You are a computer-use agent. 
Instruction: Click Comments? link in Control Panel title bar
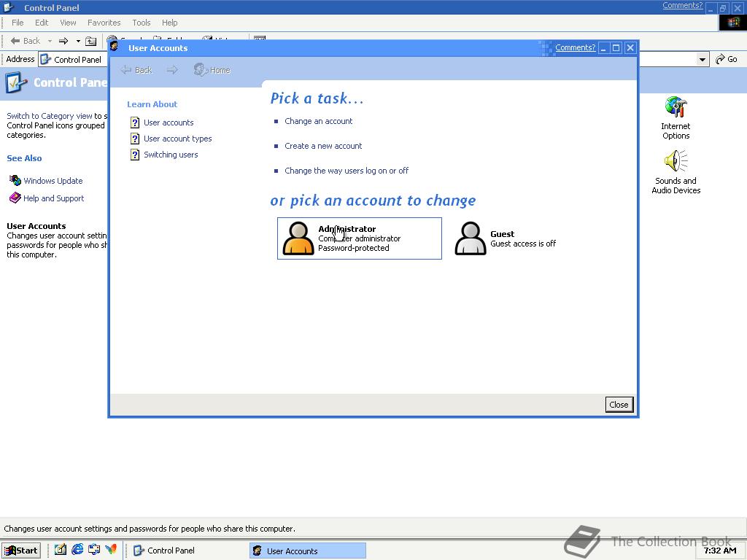[x=682, y=5]
